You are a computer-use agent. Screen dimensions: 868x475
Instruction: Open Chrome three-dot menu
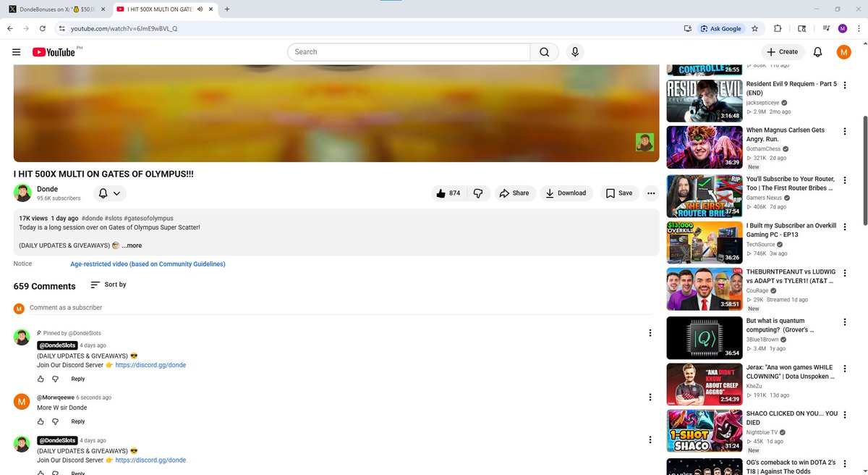[858, 28]
